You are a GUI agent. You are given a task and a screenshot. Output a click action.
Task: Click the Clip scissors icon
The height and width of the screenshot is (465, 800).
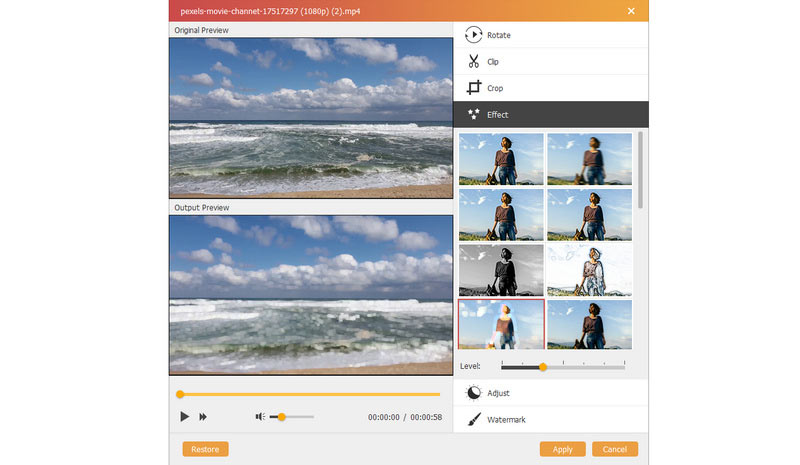coord(474,62)
